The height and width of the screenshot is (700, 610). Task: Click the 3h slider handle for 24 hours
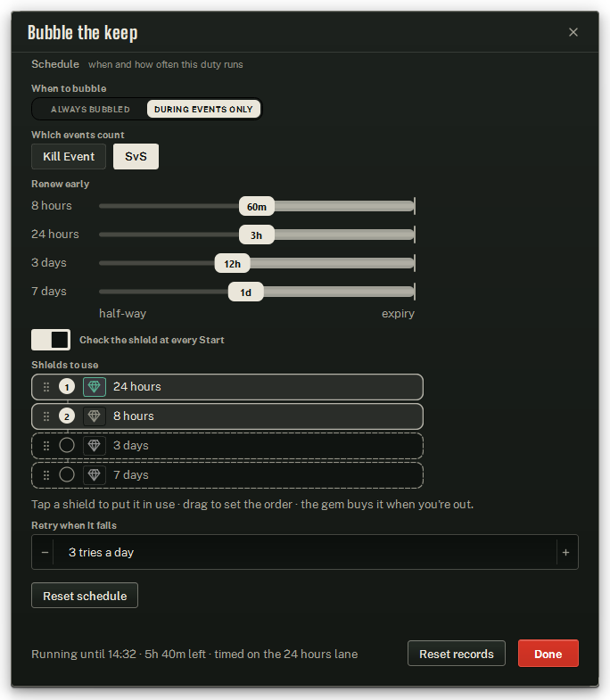[257, 235]
